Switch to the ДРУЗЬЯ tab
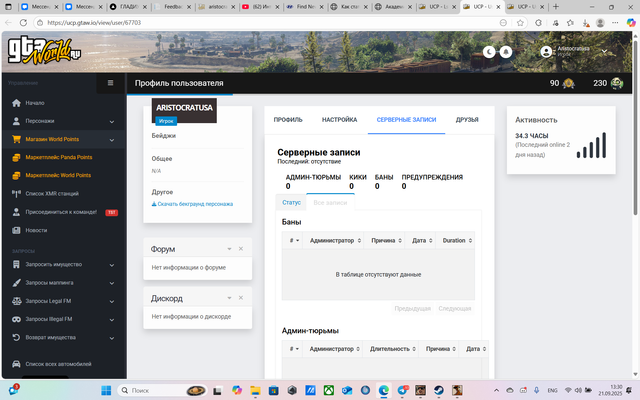This screenshot has height=400, width=640. click(467, 120)
